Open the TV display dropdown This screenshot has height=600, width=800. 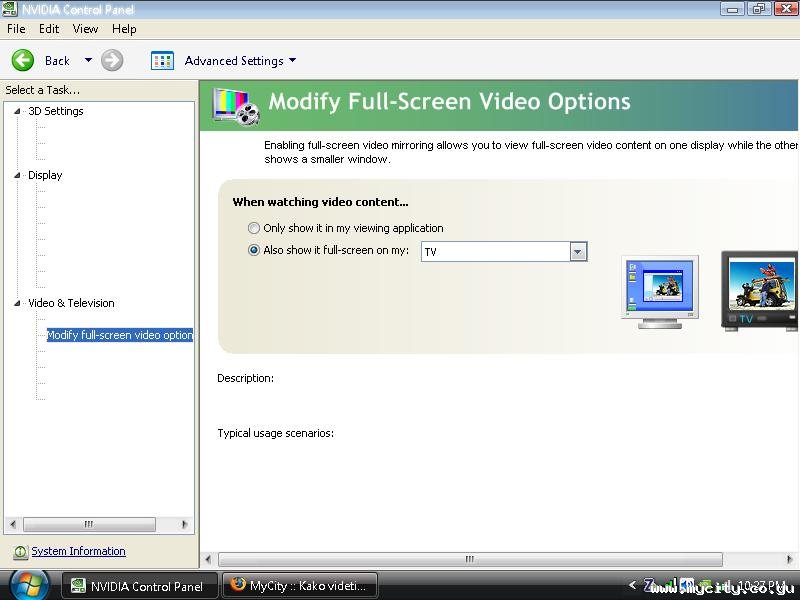578,252
